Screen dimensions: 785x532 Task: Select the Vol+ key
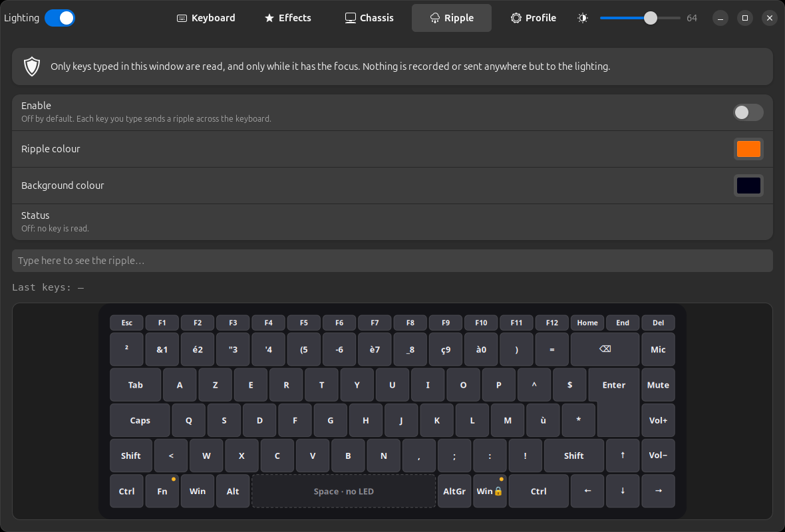click(x=658, y=420)
